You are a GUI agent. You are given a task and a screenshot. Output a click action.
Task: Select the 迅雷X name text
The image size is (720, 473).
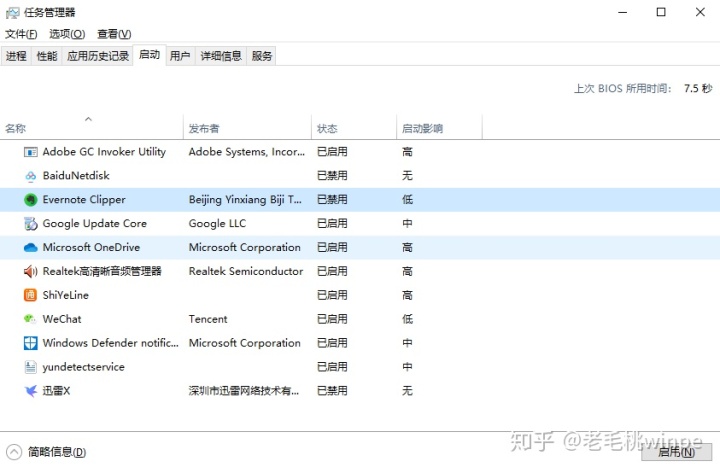56,391
